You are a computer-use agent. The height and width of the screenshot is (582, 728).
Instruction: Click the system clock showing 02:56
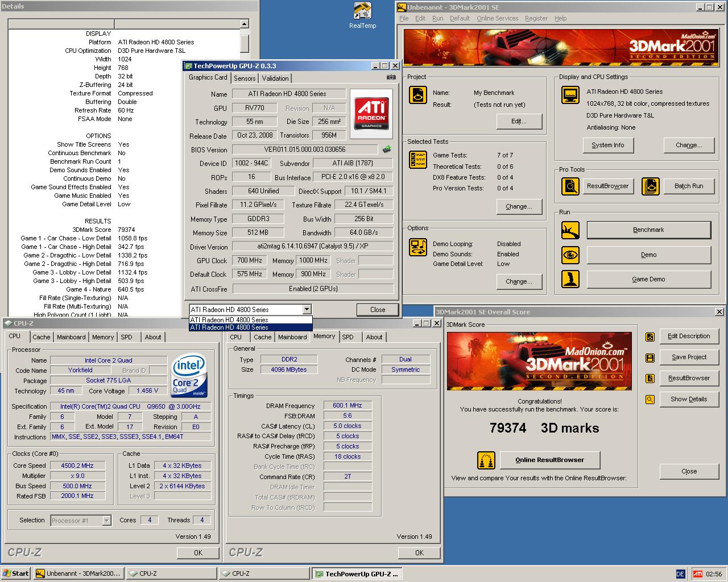pyautogui.click(x=714, y=574)
